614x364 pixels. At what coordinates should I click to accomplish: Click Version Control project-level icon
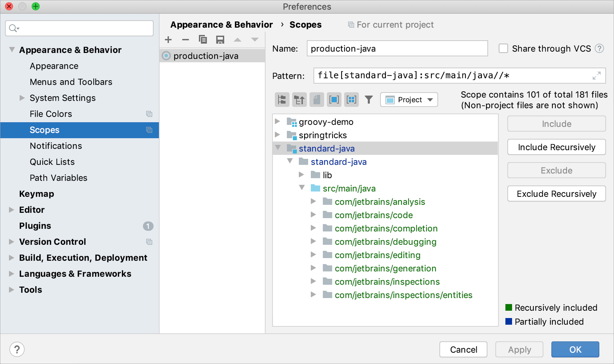click(149, 242)
